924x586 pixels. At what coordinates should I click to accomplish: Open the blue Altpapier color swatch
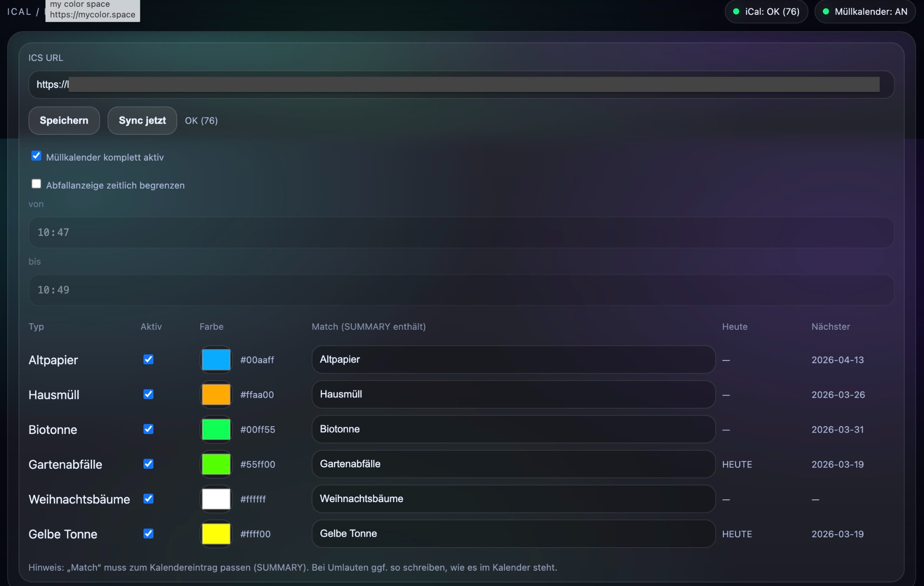pos(216,360)
